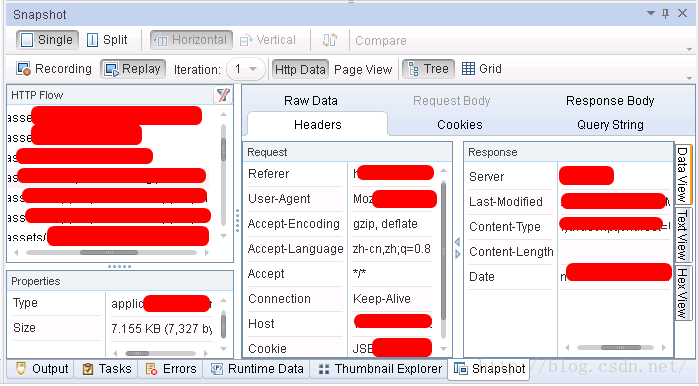Click the Compare button
The height and width of the screenshot is (386, 699).
click(381, 41)
